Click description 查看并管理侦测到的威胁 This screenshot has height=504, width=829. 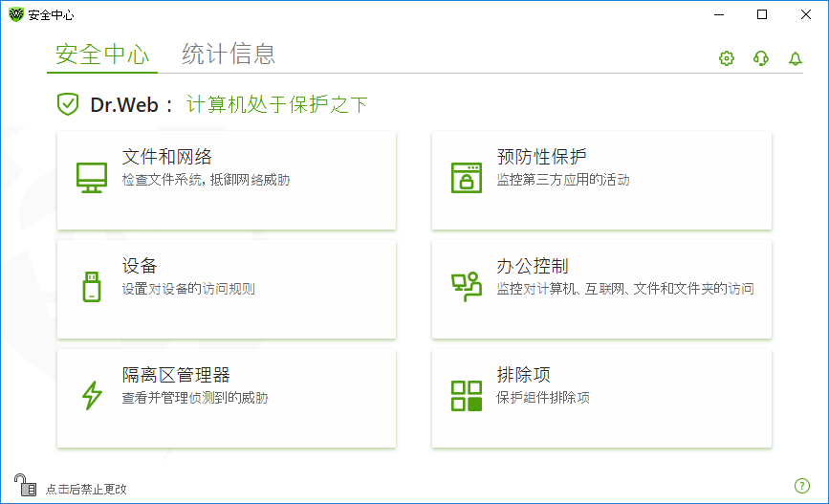[195, 398]
